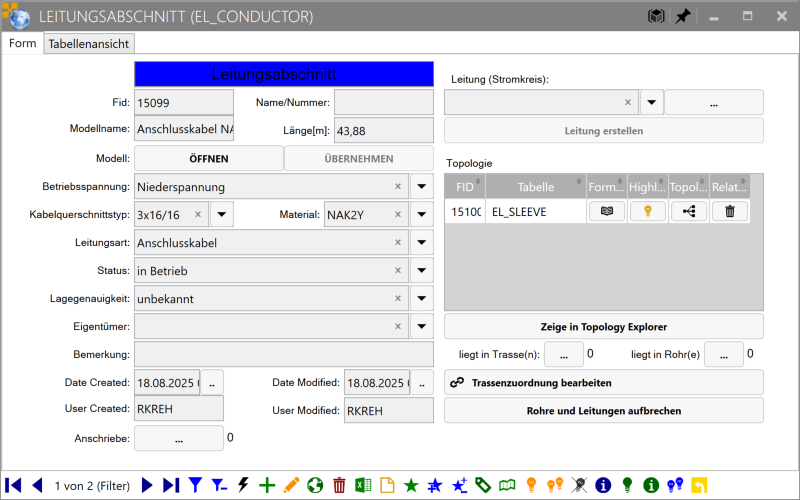Click the ÖFFNEN model button
Screen dimensions: 800x500
(209, 159)
